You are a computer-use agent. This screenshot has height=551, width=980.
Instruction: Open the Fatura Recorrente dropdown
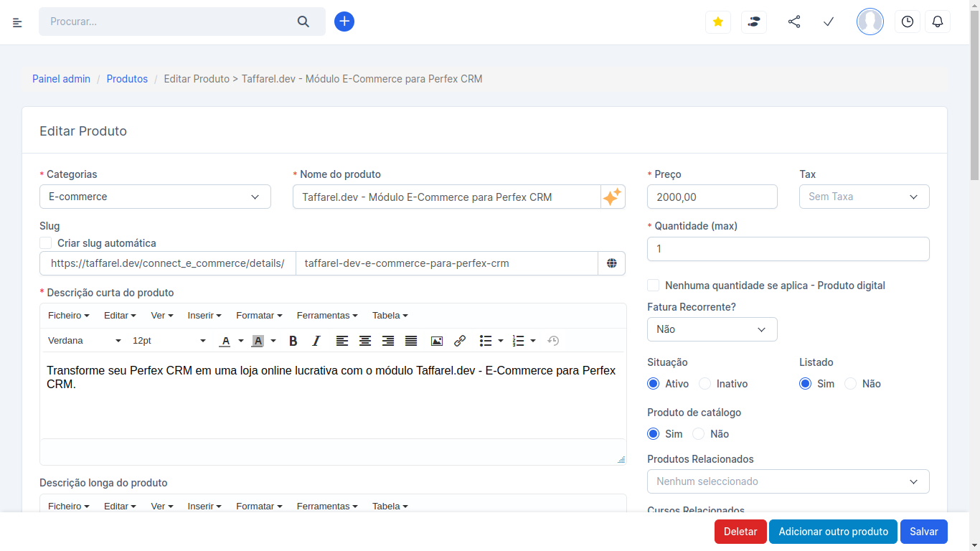pos(712,329)
